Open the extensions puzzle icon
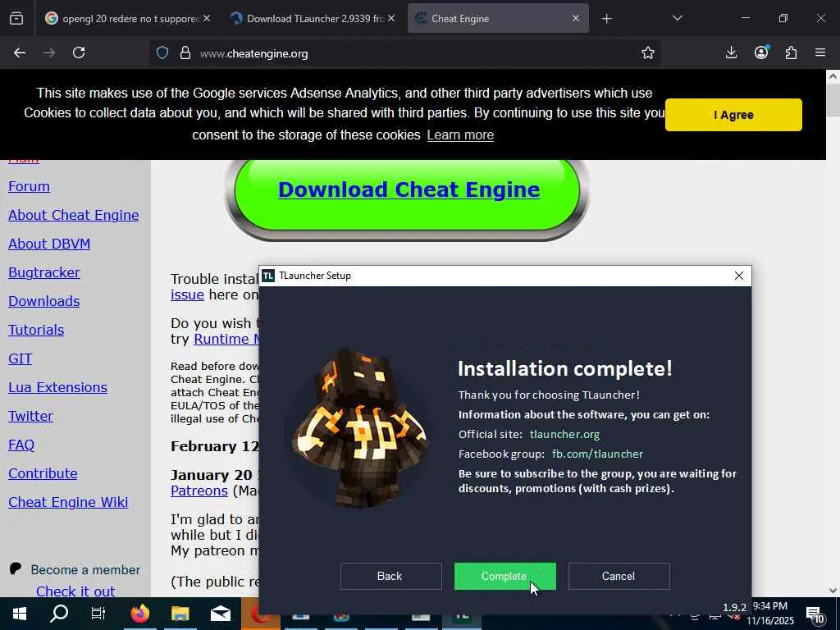 (791, 53)
